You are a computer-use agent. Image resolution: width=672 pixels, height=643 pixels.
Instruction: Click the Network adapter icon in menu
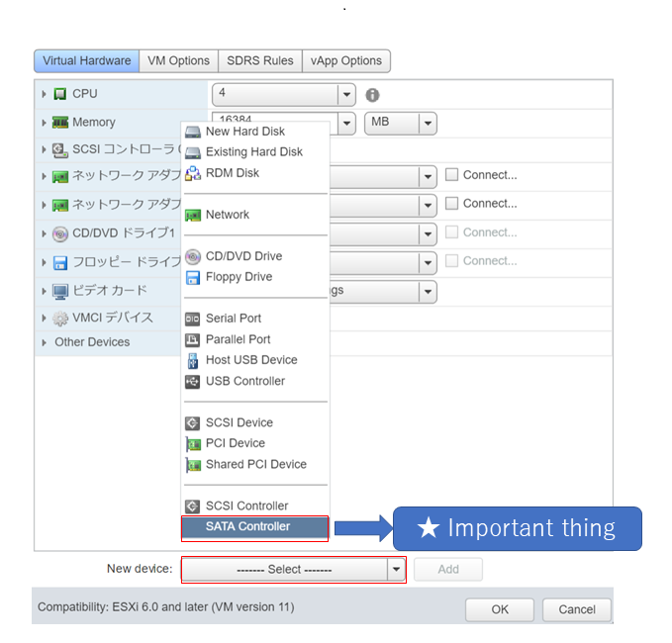[x=193, y=215]
